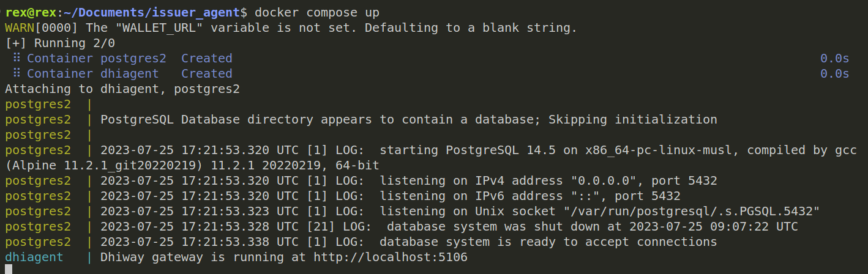Click the Created status for dhiagent container
The width and height of the screenshot is (868, 274).
[x=207, y=74]
